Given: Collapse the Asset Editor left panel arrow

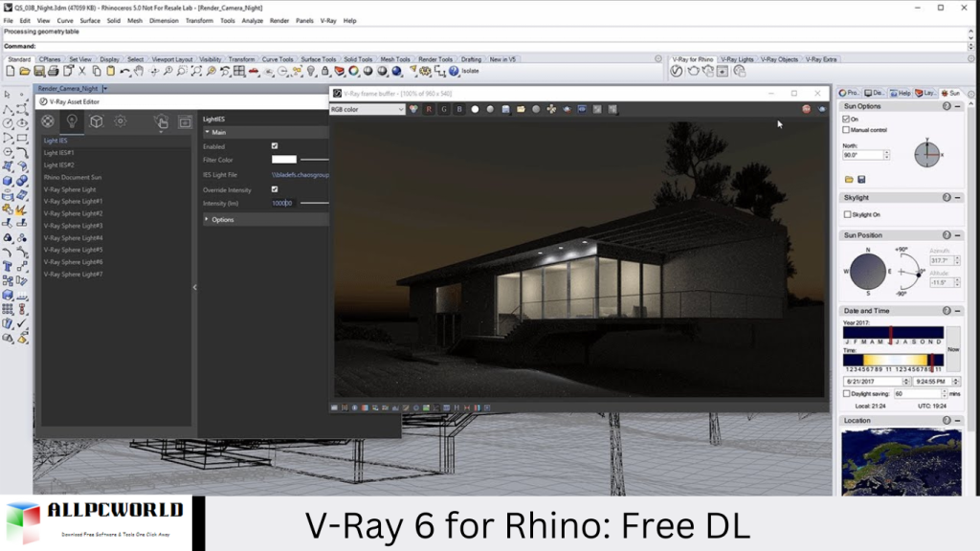Looking at the screenshot, I should click(195, 287).
